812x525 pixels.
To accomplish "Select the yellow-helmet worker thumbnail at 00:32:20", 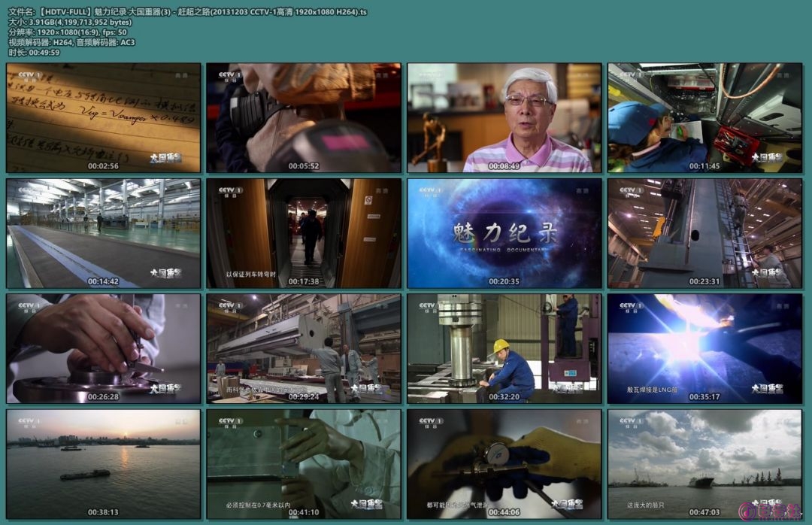I will click(504, 349).
